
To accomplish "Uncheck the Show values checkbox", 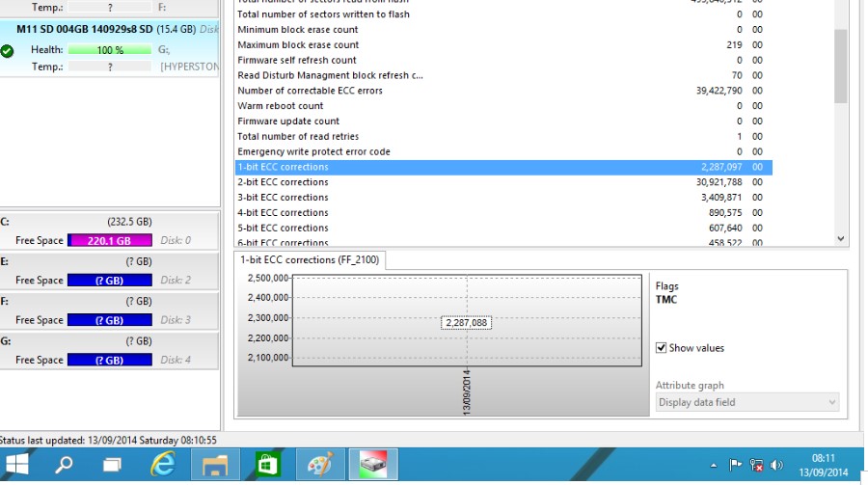I will click(x=661, y=348).
